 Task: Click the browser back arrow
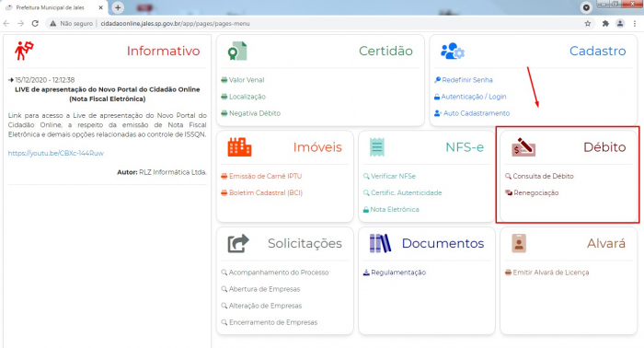tap(6, 23)
